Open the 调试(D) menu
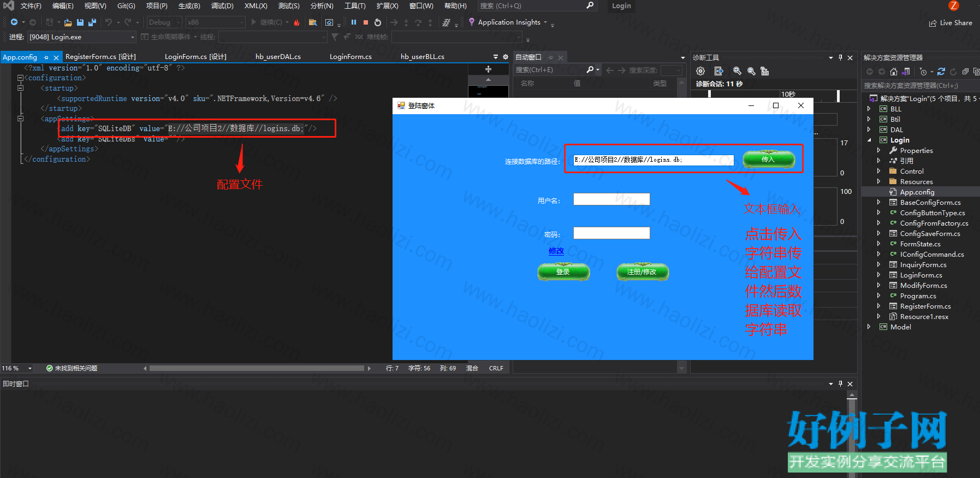The height and width of the screenshot is (478, 980). click(222, 6)
